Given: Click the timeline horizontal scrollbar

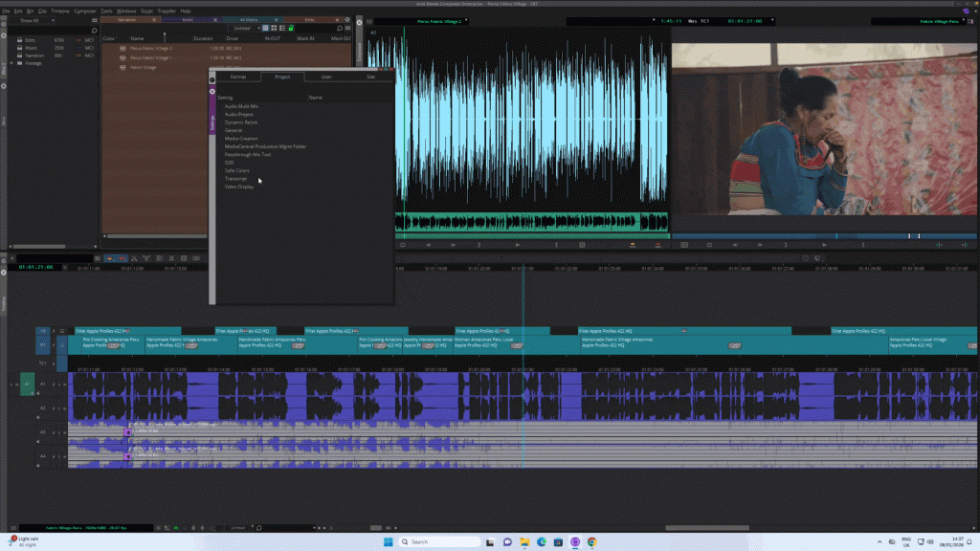Looking at the screenshot, I should [708, 527].
